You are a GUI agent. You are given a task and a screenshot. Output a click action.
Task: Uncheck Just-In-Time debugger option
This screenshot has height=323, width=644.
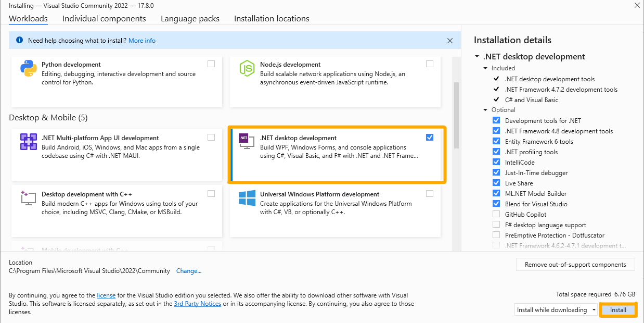[x=496, y=173]
